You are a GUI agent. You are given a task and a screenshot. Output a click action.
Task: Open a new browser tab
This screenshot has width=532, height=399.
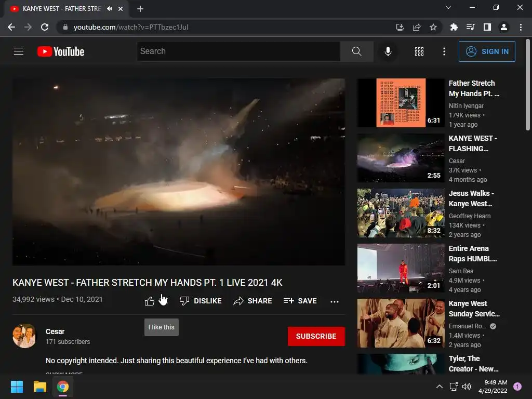click(140, 9)
